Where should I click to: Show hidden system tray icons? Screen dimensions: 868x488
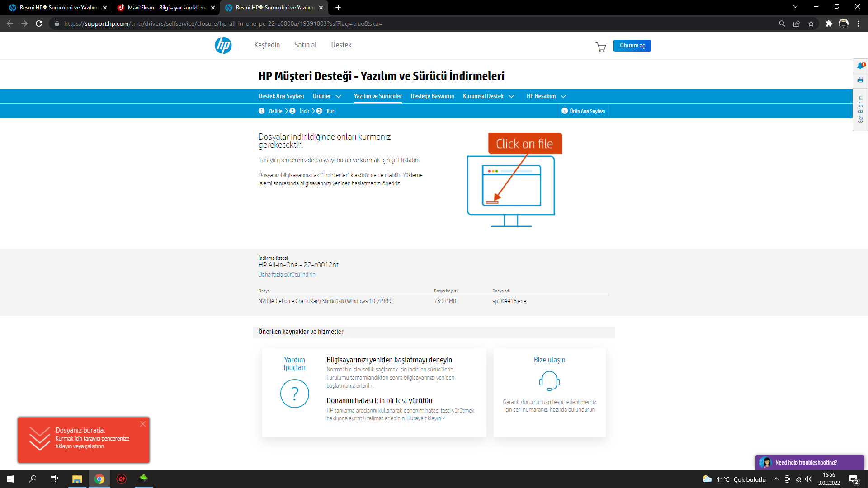[x=776, y=479]
